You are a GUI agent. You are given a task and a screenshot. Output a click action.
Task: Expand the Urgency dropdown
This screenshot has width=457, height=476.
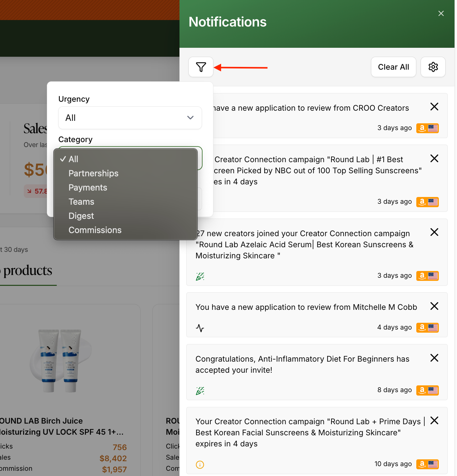[130, 118]
